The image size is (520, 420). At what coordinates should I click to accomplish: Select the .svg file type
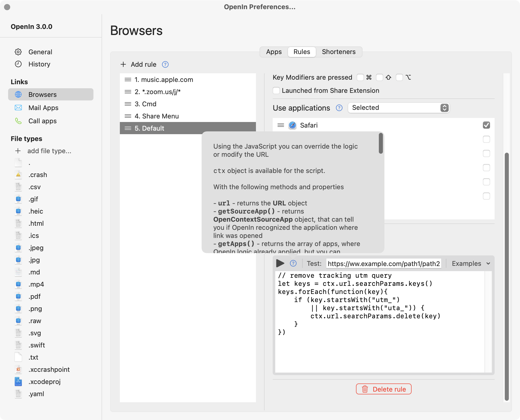(x=35, y=333)
